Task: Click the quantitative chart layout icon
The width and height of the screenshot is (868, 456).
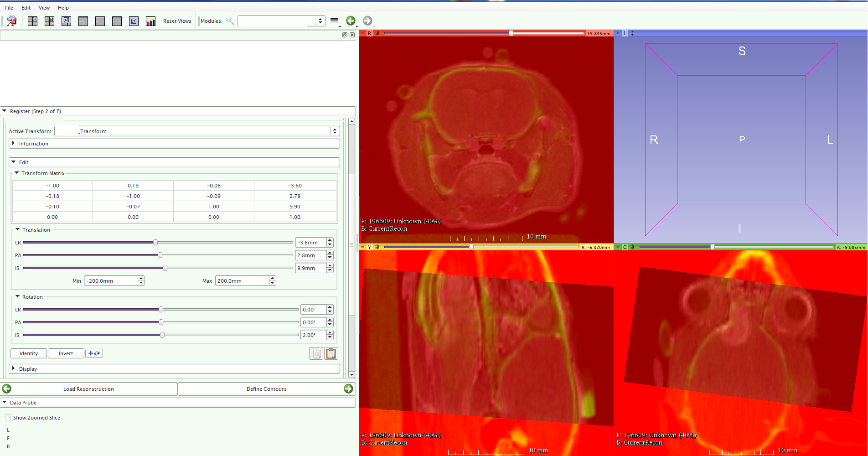Action: click(x=150, y=21)
